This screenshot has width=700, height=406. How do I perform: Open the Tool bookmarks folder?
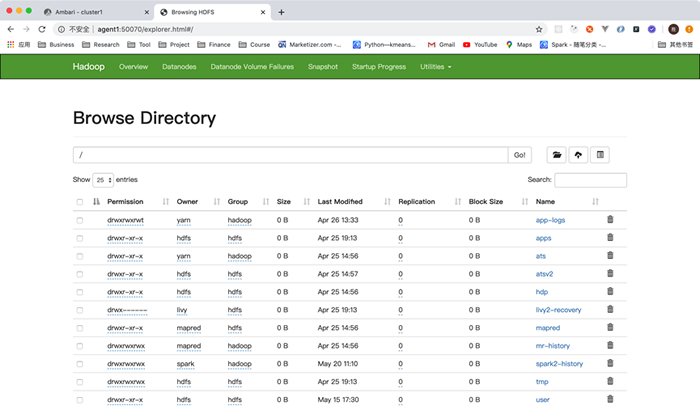pyautogui.click(x=139, y=45)
